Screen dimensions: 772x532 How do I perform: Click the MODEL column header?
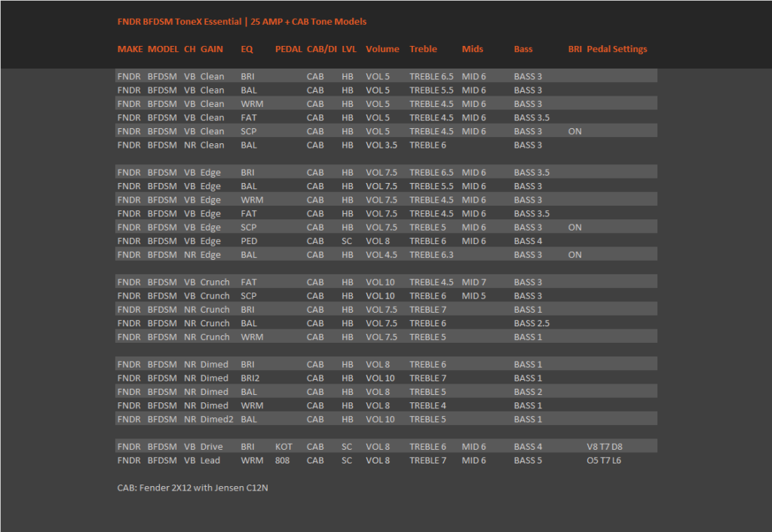point(163,49)
